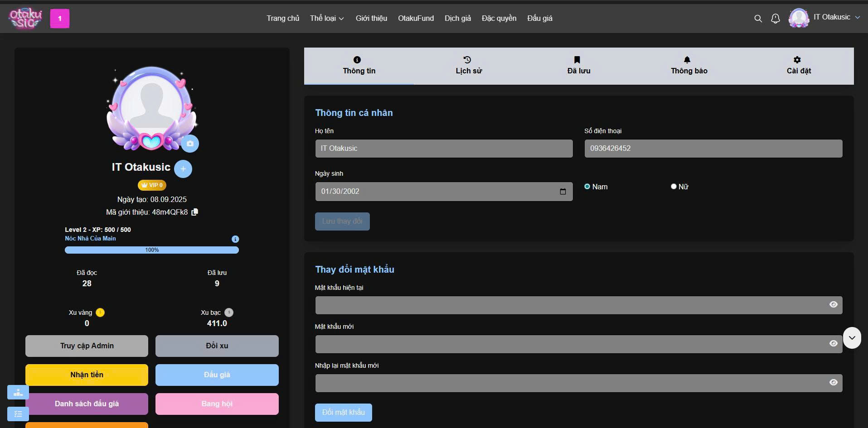The image size is (868, 428).
Task: Click the plus icon beside IT Otakusic name
Action: tap(183, 169)
